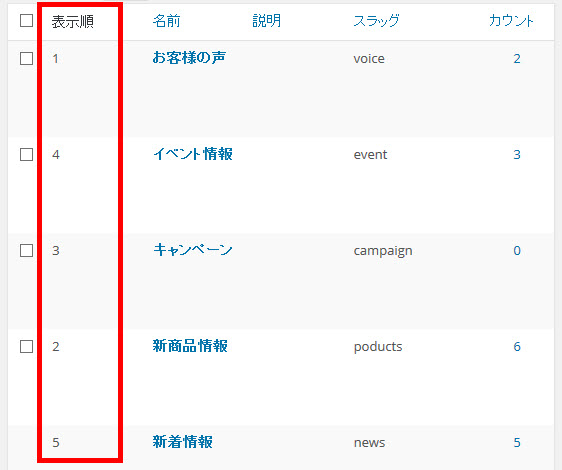Click count 3 for イベント情報

[x=517, y=155]
